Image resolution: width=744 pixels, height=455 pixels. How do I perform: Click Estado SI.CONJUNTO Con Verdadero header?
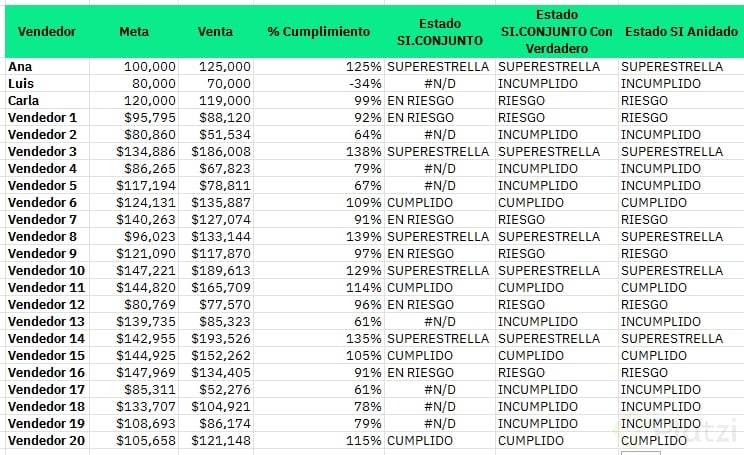click(x=556, y=32)
